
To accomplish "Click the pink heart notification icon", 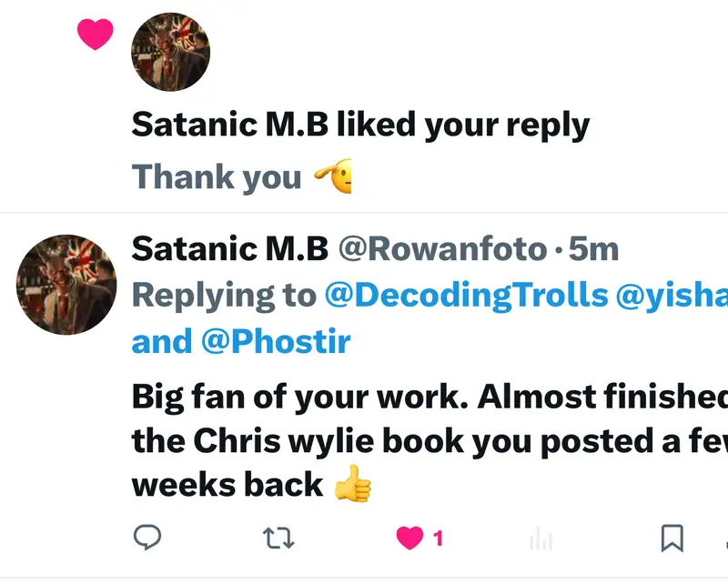I will click(96, 35).
